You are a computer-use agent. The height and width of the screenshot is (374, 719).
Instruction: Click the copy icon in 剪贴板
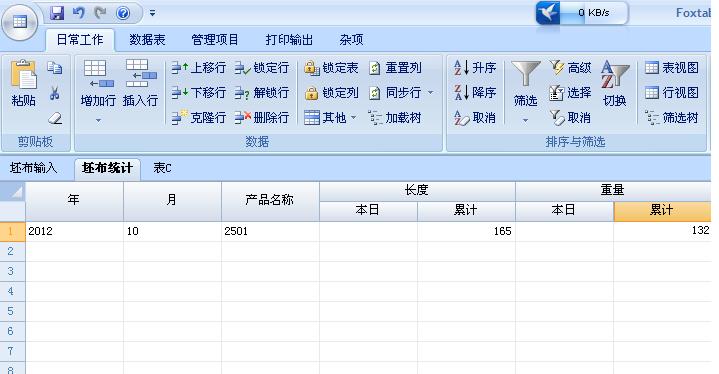click(x=55, y=68)
